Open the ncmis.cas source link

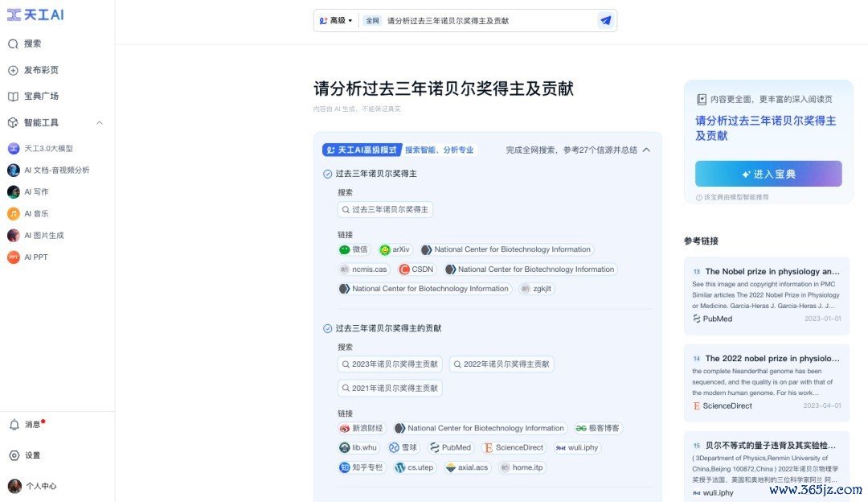(364, 270)
